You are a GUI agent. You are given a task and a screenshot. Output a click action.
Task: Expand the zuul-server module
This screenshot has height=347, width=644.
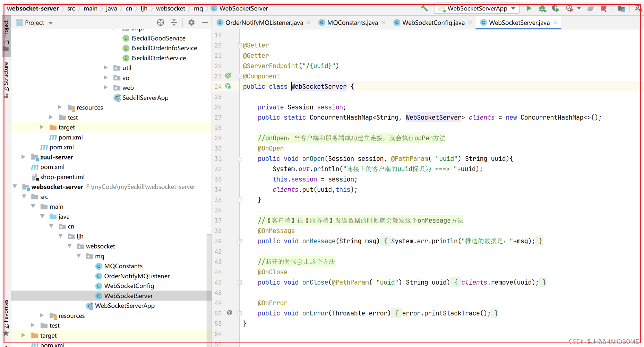24,157
